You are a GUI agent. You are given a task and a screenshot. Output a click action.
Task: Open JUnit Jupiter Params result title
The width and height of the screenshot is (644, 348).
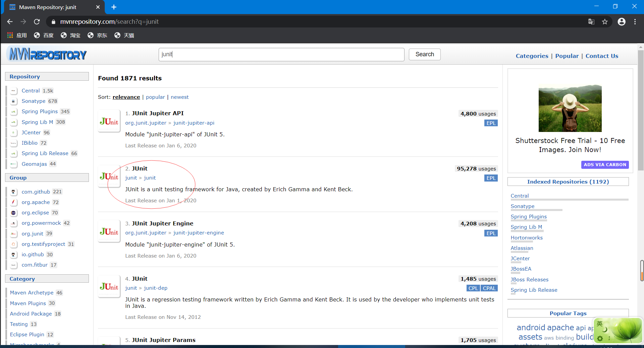(163, 340)
